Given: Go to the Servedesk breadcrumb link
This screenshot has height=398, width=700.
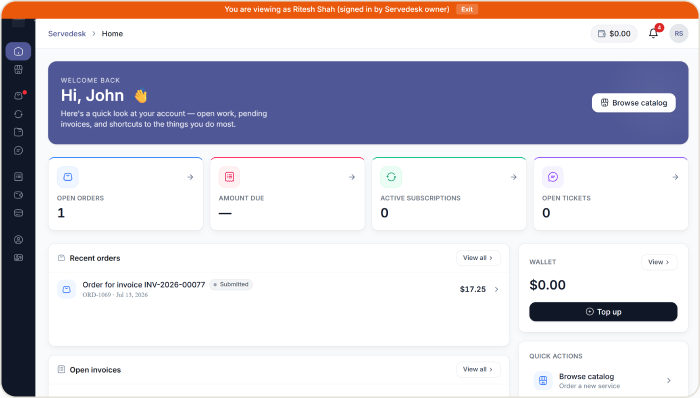Looking at the screenshot, I should [67, 33].
